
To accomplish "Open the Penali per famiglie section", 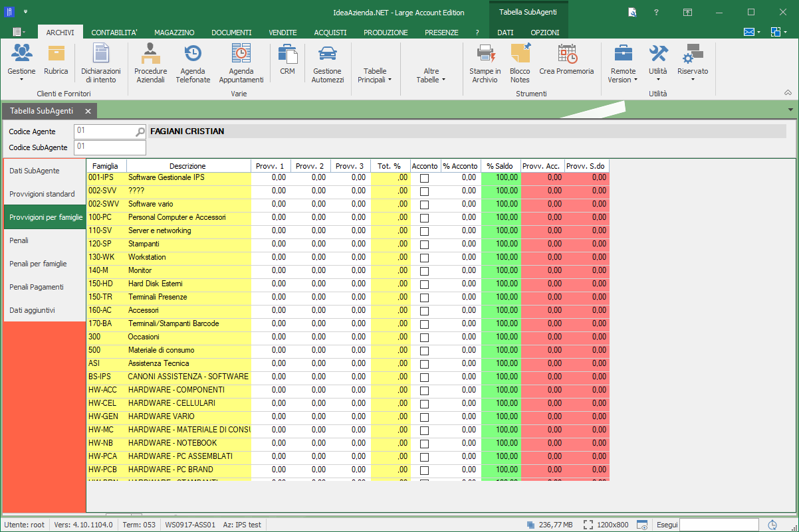I will click(45, 264).
